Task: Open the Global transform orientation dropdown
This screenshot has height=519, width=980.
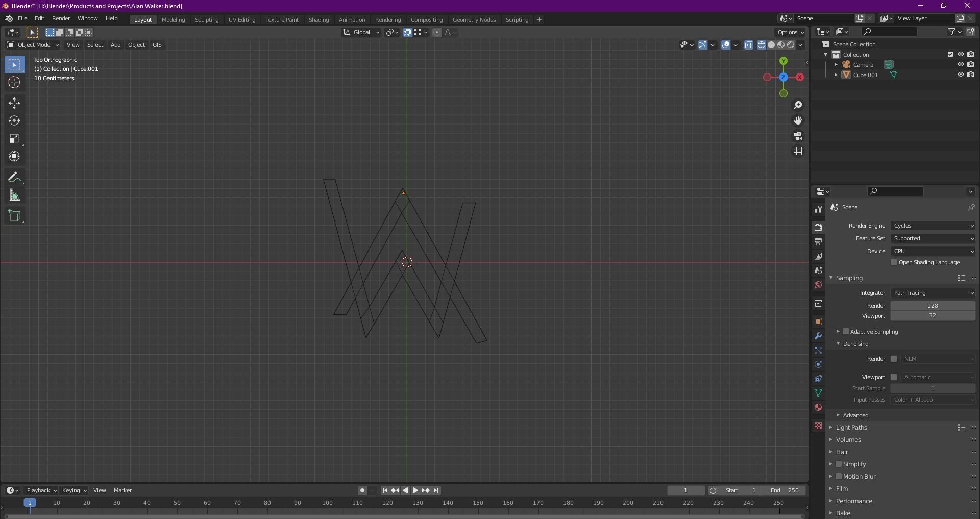Action: click(x=361, y=32)
